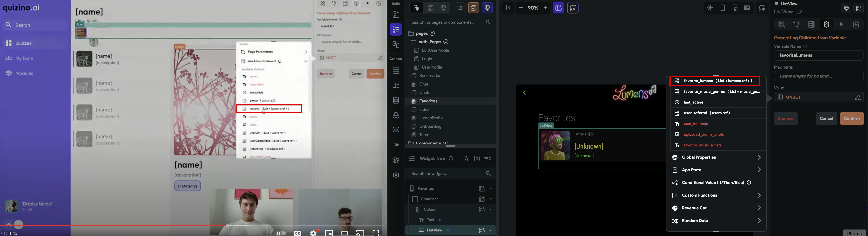Viewport: 868px width, 236px height.
Task: Open the widget properties tab icon
Action: (781, 24)
